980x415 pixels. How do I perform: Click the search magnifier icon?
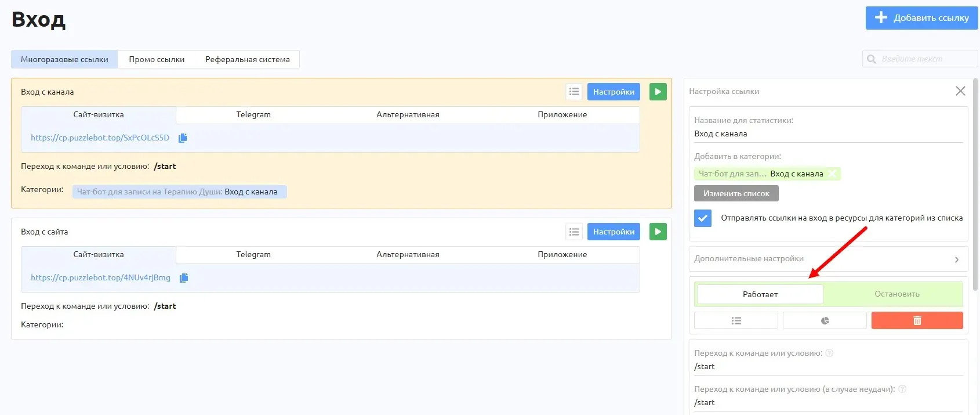pos(871,59)
